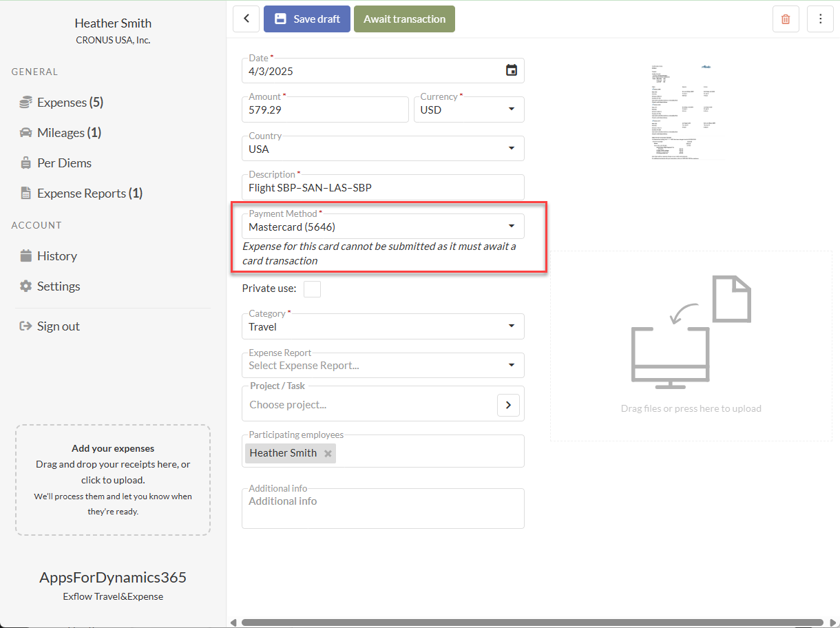Open Per Diems section
This screenshot has height=628, width=840.
pos(64,163)
